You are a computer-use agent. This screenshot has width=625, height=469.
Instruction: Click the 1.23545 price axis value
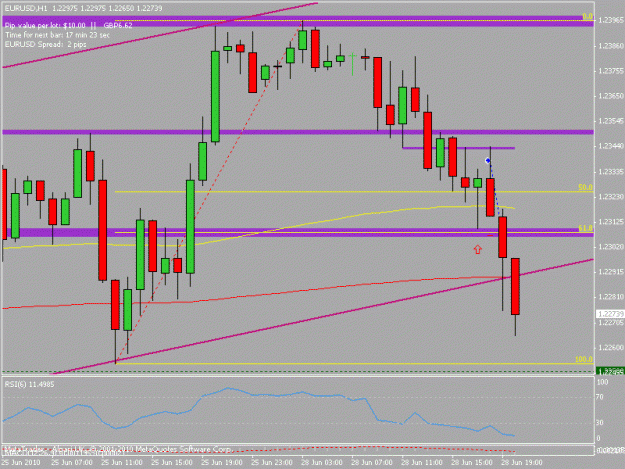(611, 121)
